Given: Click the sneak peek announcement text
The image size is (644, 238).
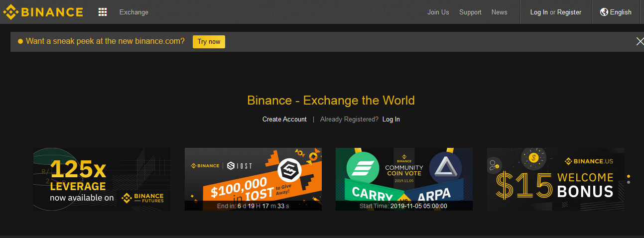Looking at the screenshot, I should [x=105, y=41].
